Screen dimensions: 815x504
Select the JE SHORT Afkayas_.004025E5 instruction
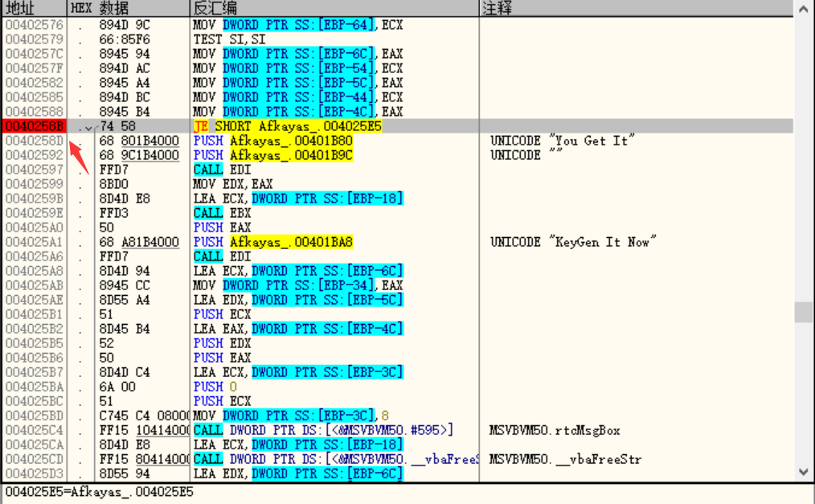click(x=288, y=126)
